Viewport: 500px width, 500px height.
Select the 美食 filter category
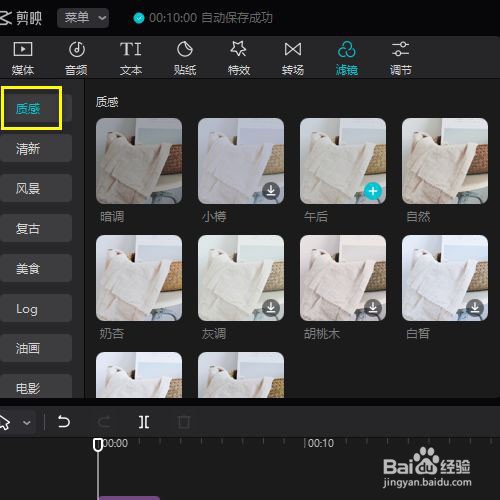pyautogui.click(x=36, y=268)
